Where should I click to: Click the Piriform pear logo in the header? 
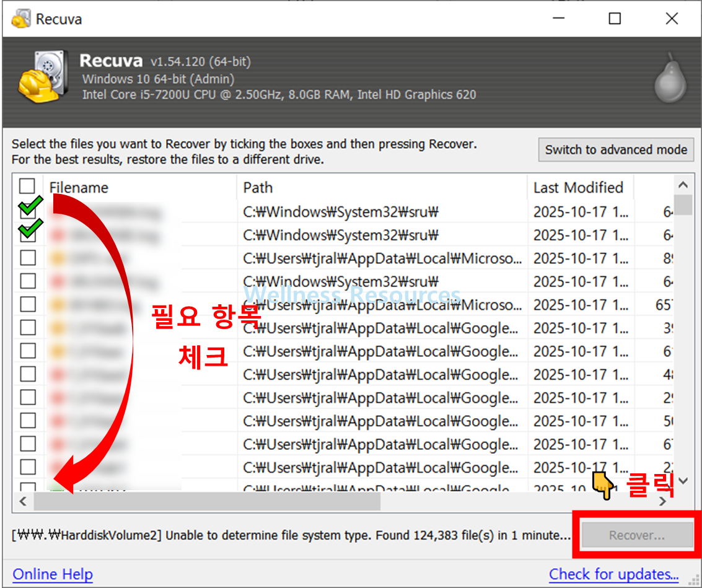point(670,78)
